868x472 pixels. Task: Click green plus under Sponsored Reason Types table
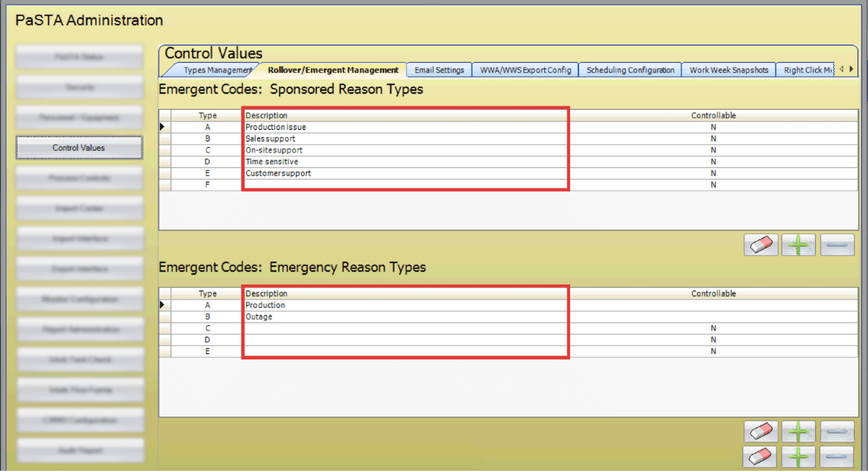798,245
